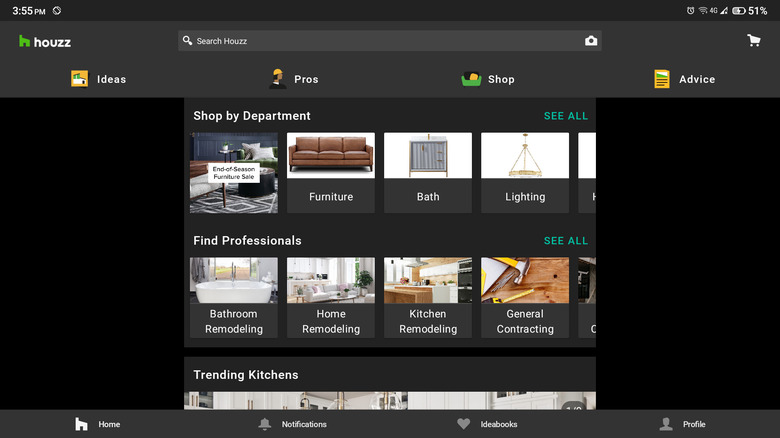Open Ideabooks in bottom navigation
The width and height of the screenshot is (780, 438).
click(499, 424)
